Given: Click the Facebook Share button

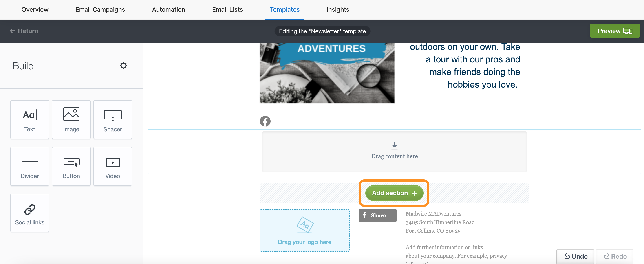Looking at the screenshot, I should point(377,215).
